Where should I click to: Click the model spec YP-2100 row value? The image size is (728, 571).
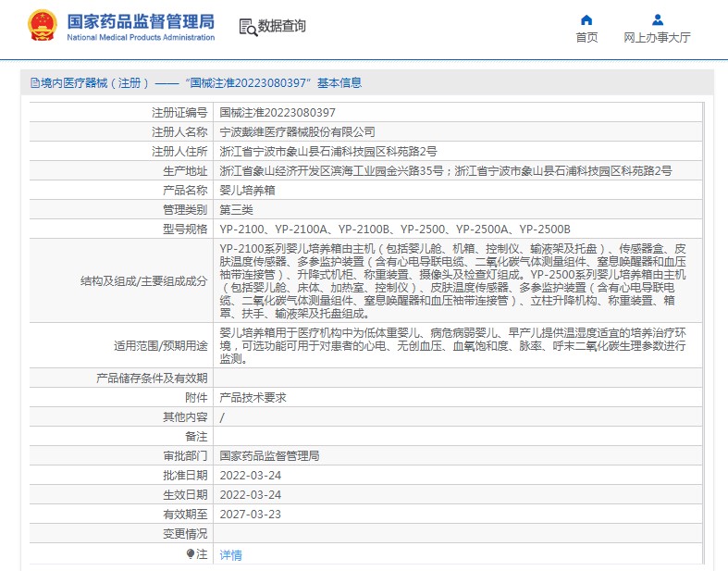click(x=394, y=229)
